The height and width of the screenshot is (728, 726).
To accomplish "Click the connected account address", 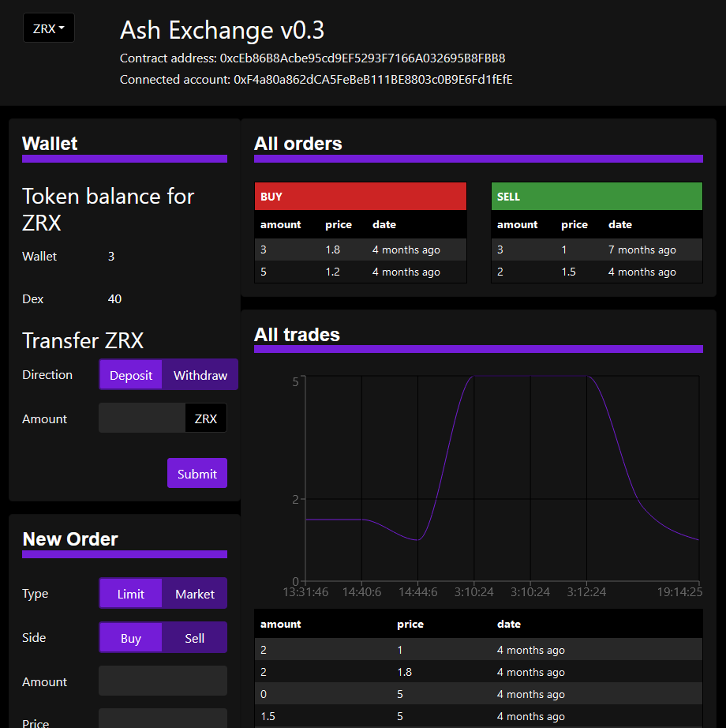I will tap(372, 80).
